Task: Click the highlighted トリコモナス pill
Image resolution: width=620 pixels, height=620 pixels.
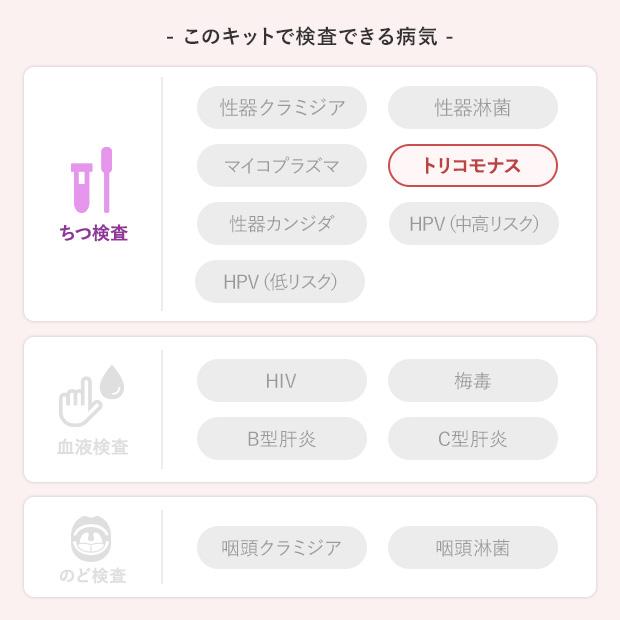Action: click(x=472, y=166)
